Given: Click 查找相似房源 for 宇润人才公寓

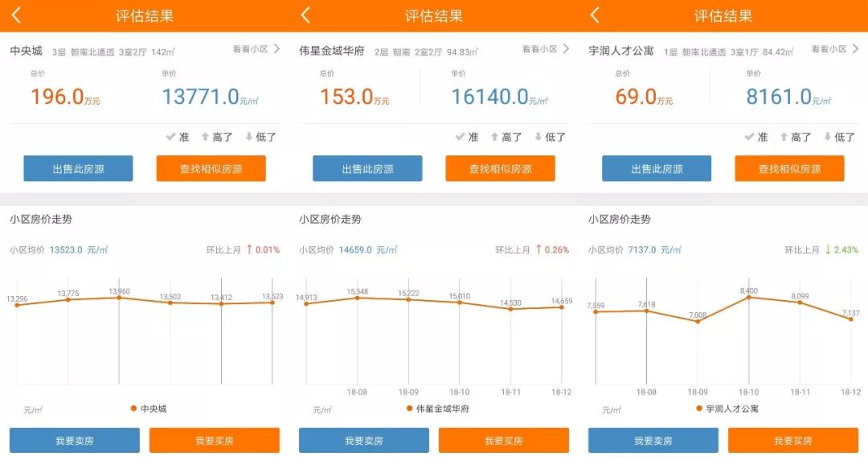Looking at the screenshot, I should [x=789, y=168].
